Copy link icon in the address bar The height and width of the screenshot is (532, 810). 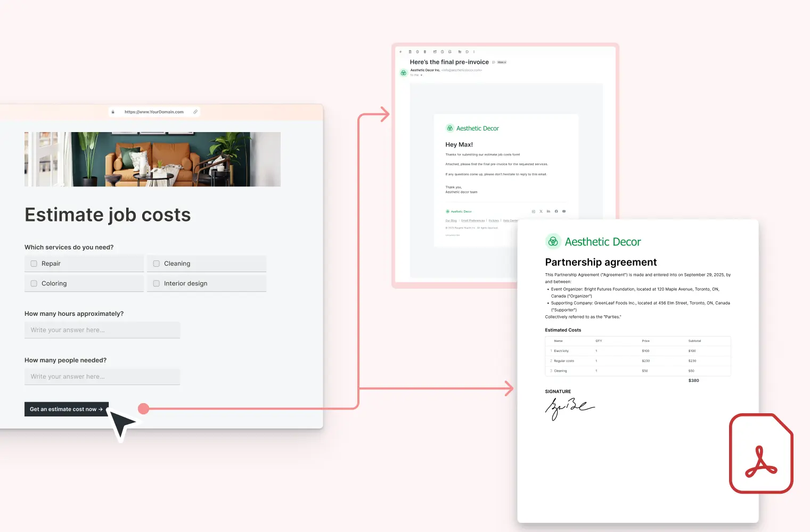pos(195,112)
